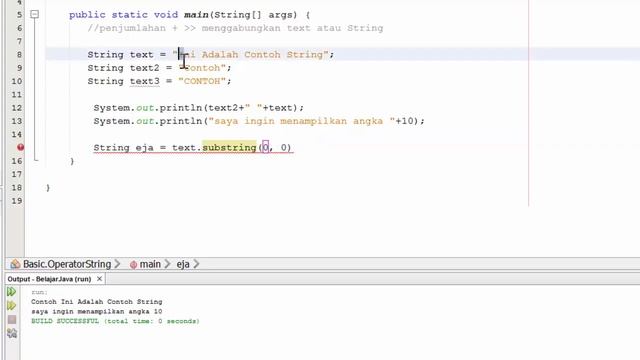
Task: Click the text3 variable on line 10
Action: pos(145,81)
